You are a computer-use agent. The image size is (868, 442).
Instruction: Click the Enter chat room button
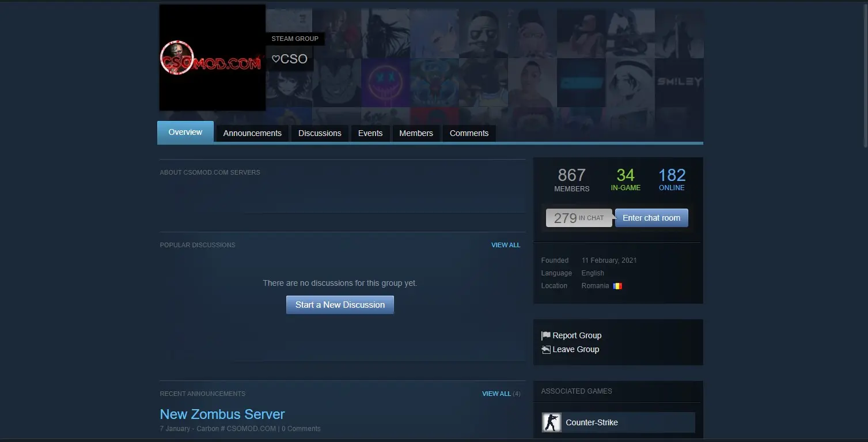pos(651,218)
